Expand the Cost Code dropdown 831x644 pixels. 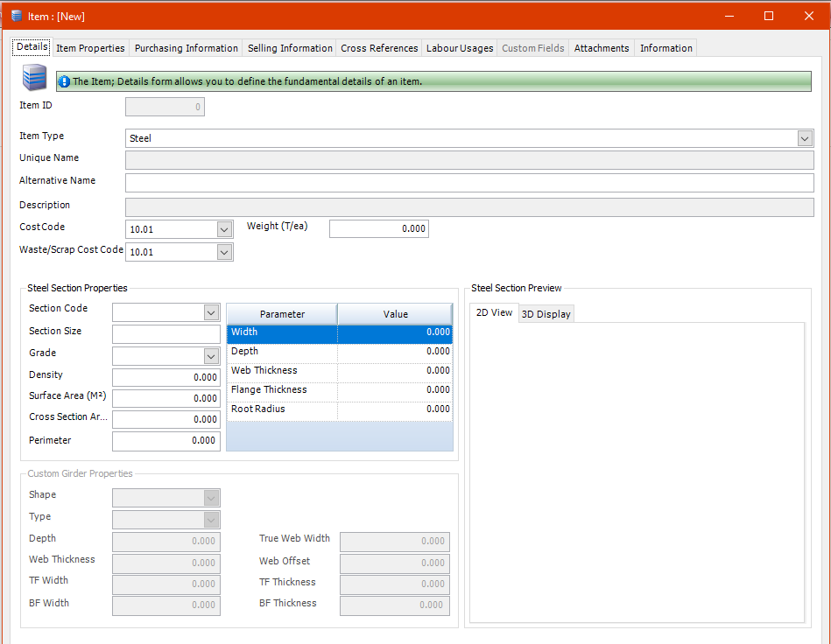(x=224, y=229)
